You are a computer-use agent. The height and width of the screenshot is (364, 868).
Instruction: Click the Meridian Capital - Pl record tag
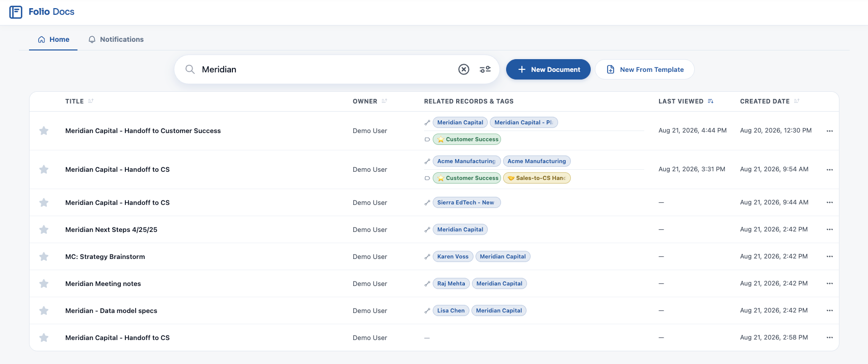pos(523,122)
